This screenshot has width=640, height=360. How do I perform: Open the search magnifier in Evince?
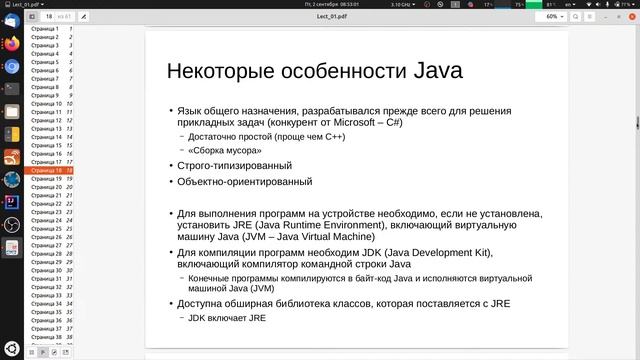tap(576, 17)
